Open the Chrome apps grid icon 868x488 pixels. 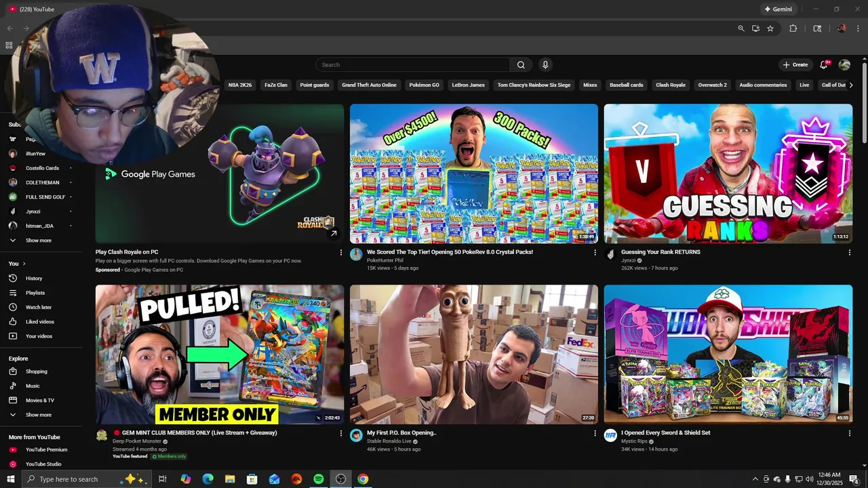pos(9,45)
